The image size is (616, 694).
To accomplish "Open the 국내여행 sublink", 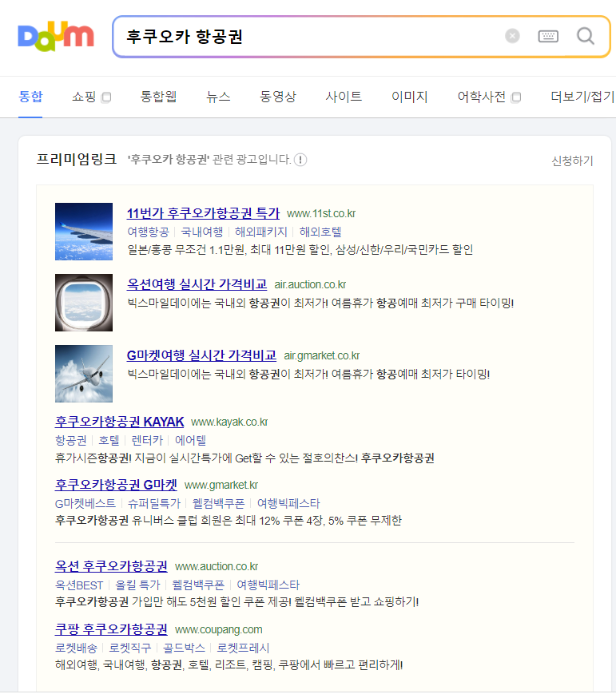I will (x=202, y=232).
